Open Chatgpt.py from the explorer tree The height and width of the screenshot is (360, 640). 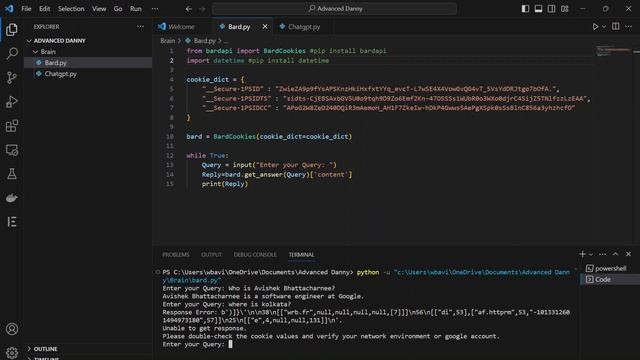click(x=60, y=74)
